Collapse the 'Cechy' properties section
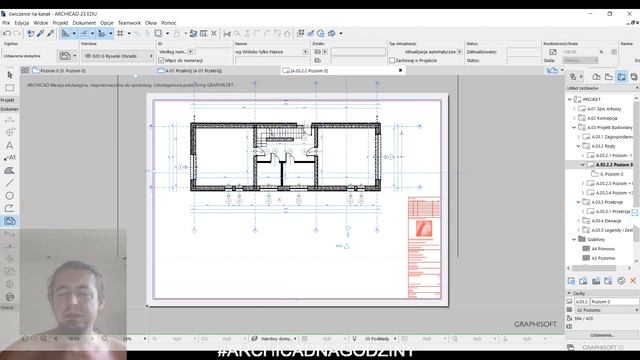 click(569, 293)
